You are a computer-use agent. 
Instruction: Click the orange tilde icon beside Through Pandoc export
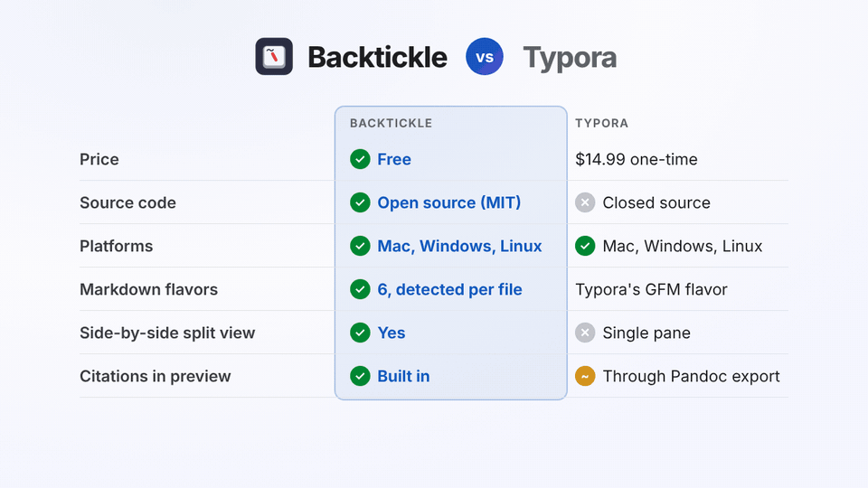(x=585, y=376)
